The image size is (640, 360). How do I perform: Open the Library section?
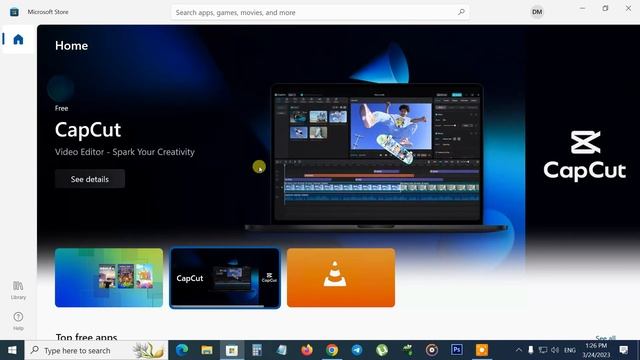click(x=18, y=290)
